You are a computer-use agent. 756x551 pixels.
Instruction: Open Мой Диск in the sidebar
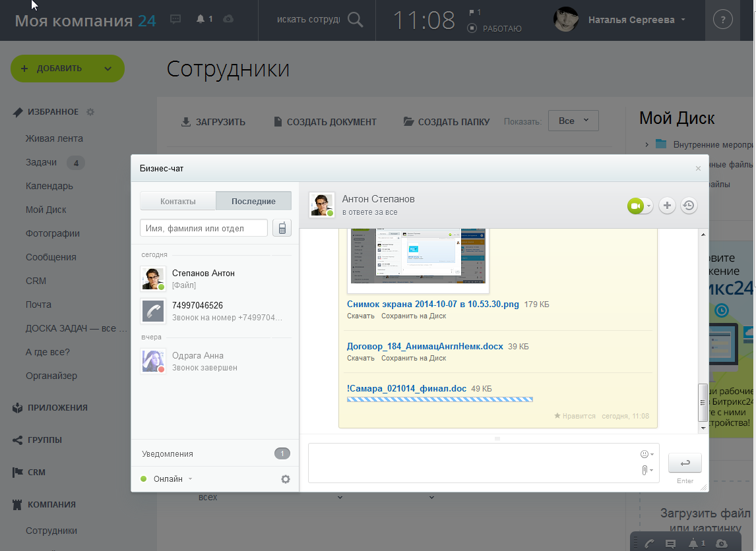(x=46, y=210)
